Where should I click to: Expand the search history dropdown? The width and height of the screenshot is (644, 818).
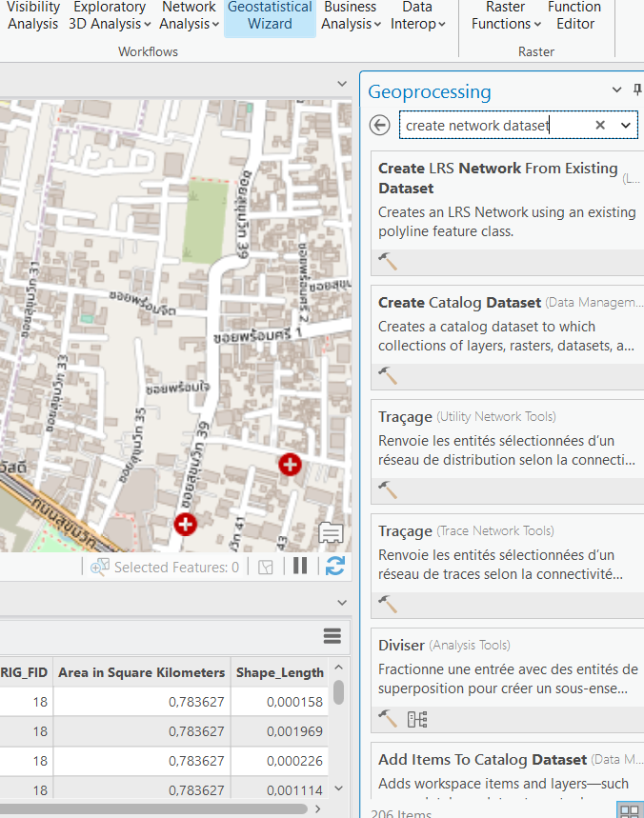tap(625, 125)
